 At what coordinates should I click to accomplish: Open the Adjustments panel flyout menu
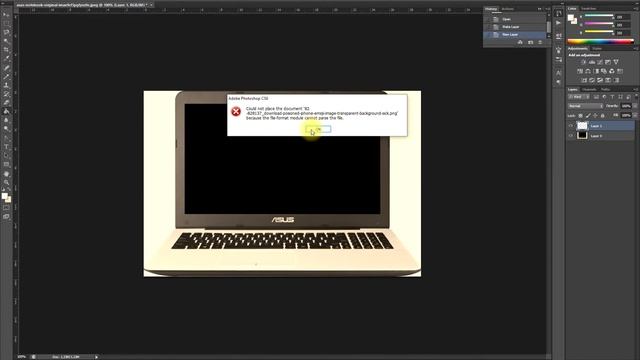(x=636, y=49)
